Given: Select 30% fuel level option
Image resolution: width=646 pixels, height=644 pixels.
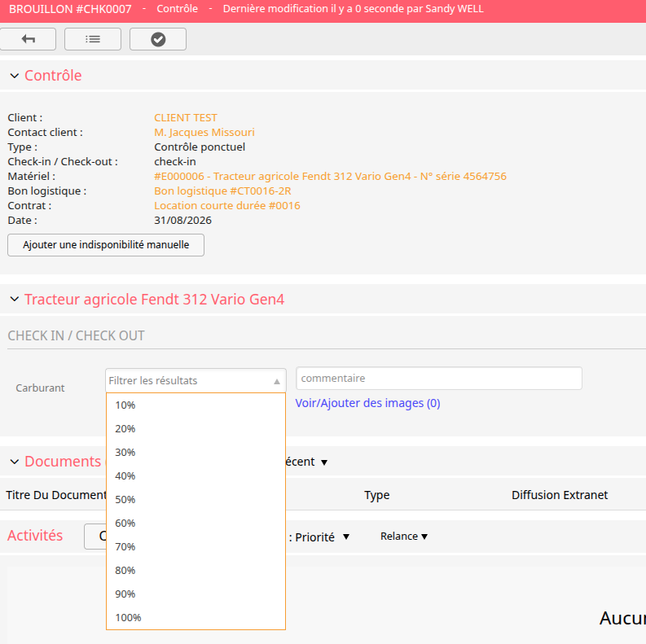Looking at the screenshot, I should [196, 453].
